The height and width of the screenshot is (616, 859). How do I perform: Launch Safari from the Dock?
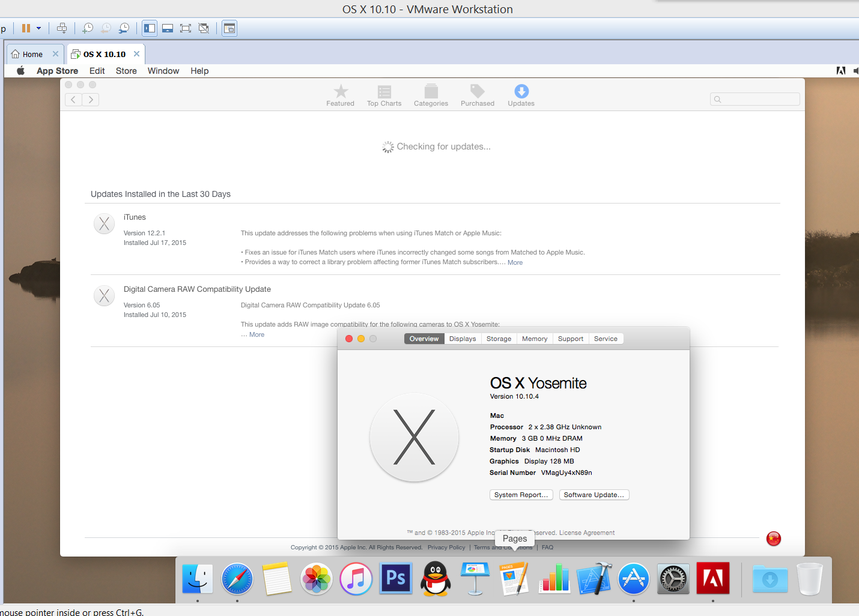click(237, 579)
